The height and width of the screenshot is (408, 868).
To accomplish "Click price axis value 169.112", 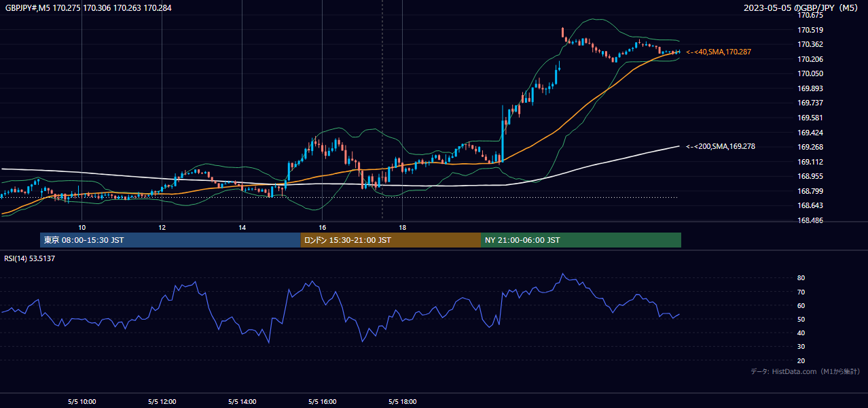I will tap(810, 162).
